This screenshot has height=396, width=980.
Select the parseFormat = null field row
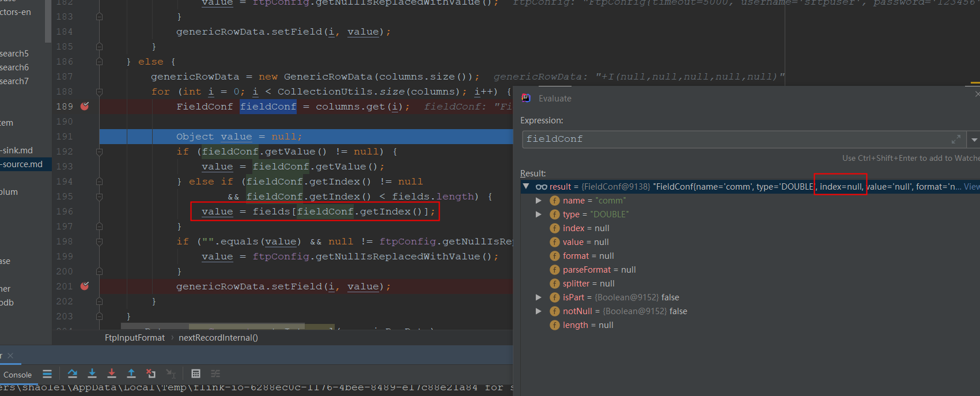click(x=749, y=269)
